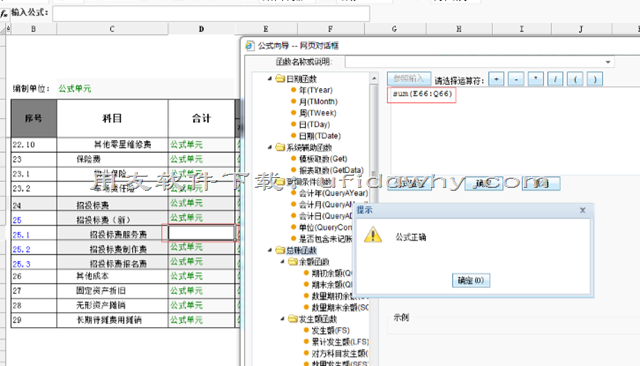Viewport: 640px width, 366px height.
Task: Select 会计年(QueryAYear) function
Action: (x=333, y=193)
